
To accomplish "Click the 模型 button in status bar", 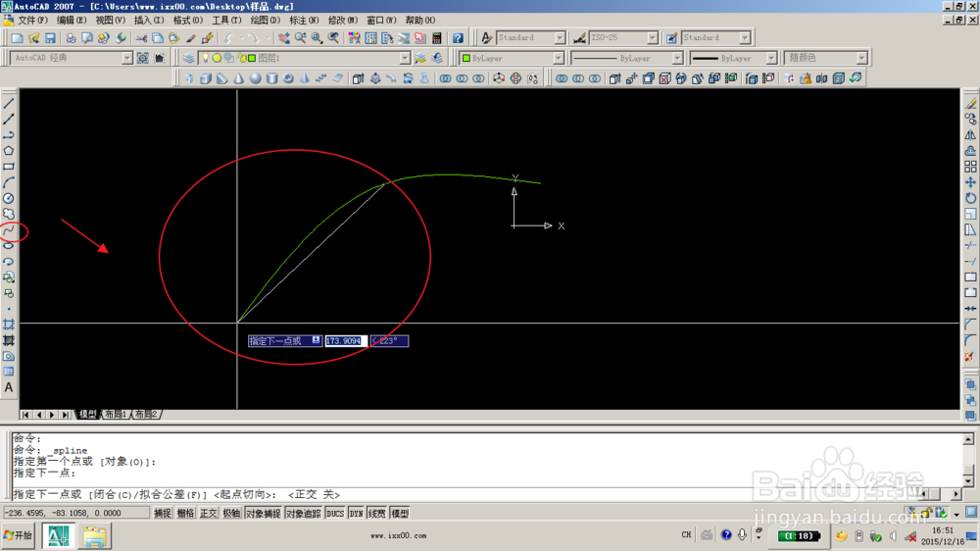I will pyautogui.click(x=400, y=514).
